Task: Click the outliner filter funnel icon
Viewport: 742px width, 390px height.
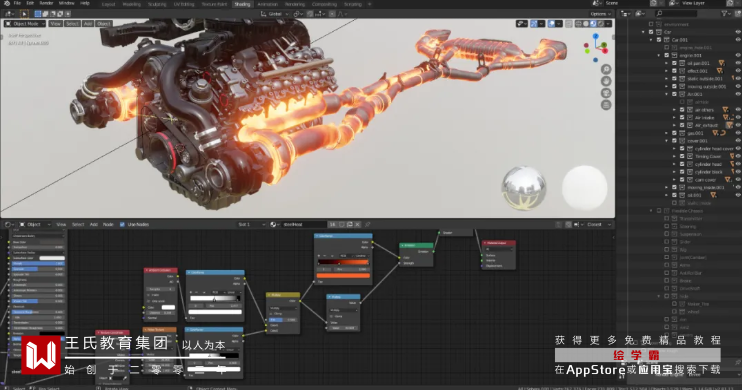Action: pyautogui.click(x=724, y=14)
